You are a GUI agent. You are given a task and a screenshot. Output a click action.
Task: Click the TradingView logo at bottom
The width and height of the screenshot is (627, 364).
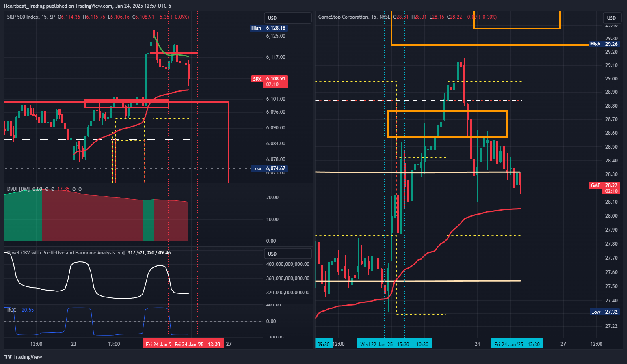click(23, 357)
